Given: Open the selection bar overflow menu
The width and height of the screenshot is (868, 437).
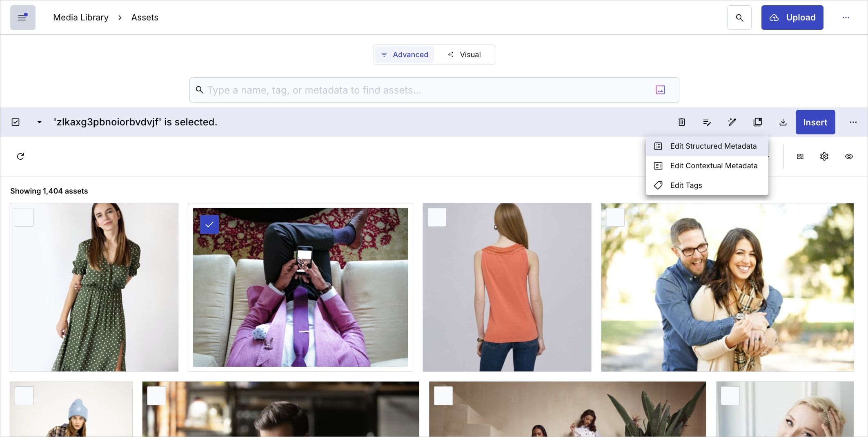Looking at the screenshot, I should tap(853, 122).
